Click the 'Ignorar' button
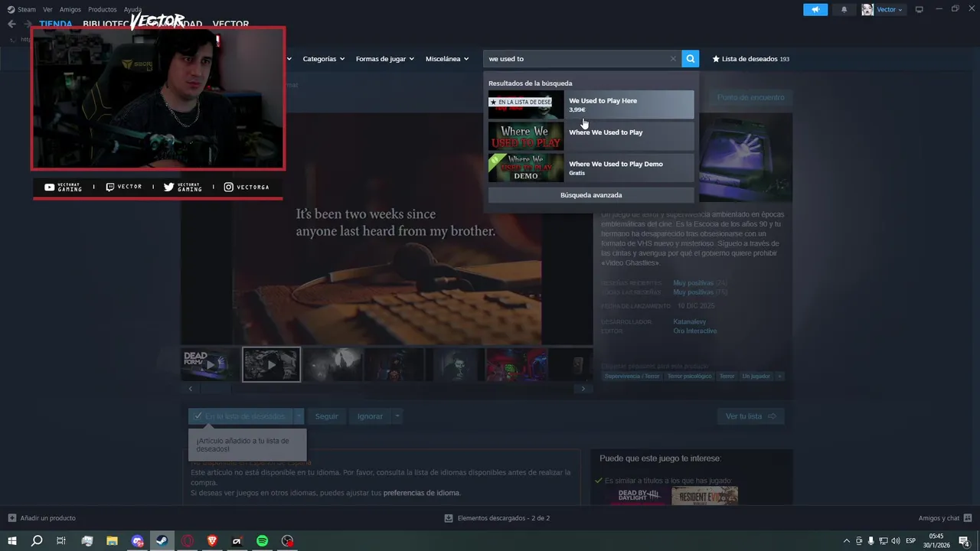The width and height of the screenshot is (980, 551). pyautogui.click(x=370, y=416)
